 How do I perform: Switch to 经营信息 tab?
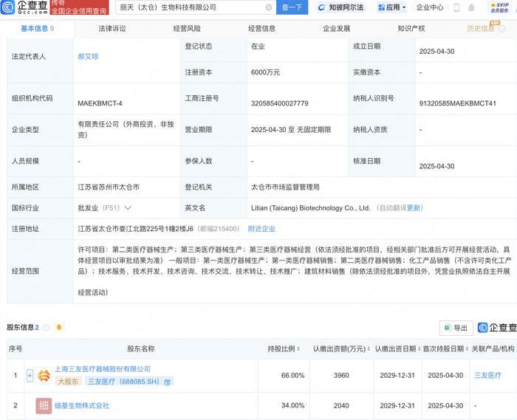pyautogui.click(x=261, y=29)
